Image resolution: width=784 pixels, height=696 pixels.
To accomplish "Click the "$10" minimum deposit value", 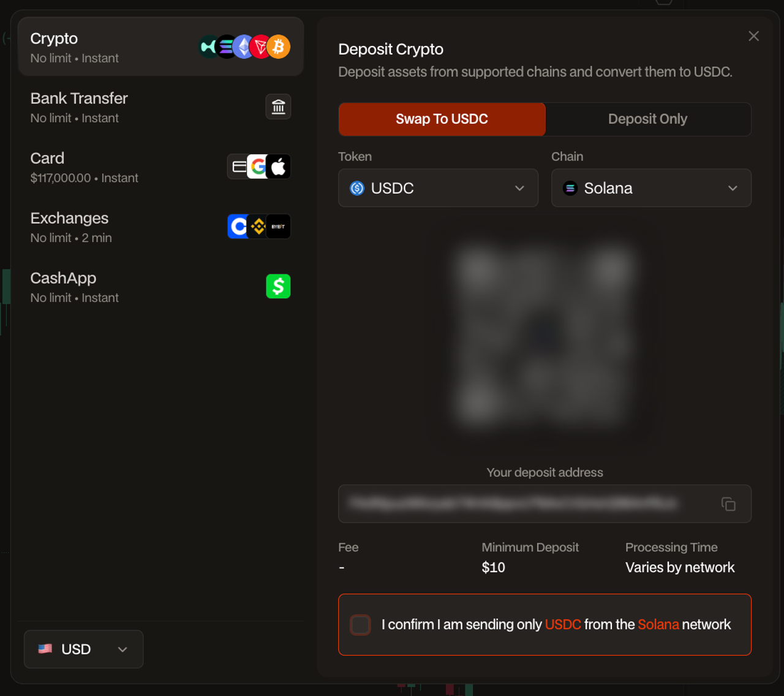I will click(493, 567).
